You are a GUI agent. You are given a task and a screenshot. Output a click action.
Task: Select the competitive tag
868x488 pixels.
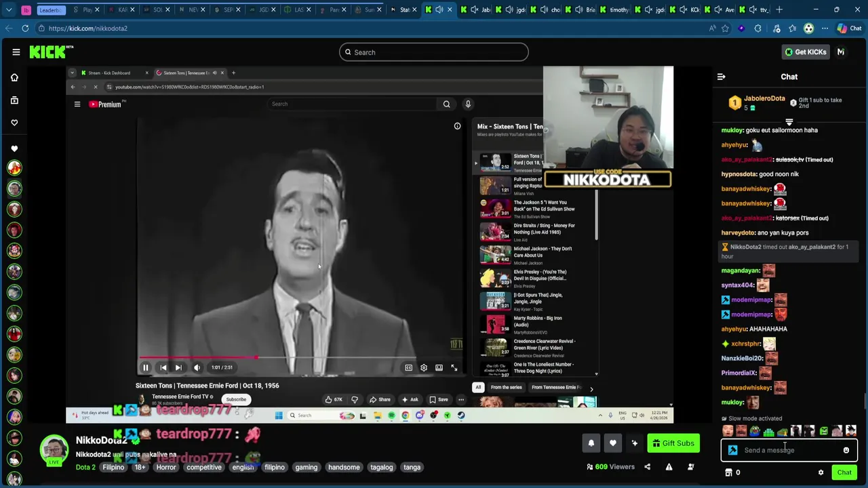204,467
